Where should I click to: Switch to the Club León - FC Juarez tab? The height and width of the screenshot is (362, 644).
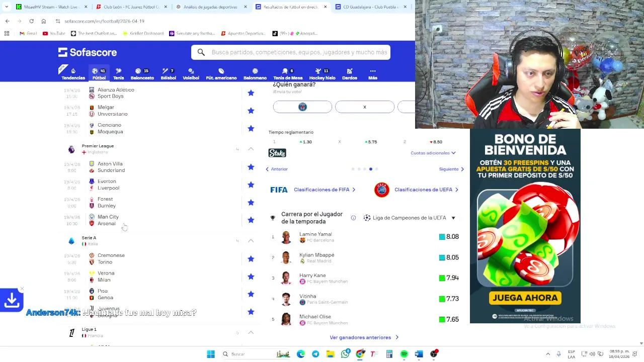tap(131, 7)
